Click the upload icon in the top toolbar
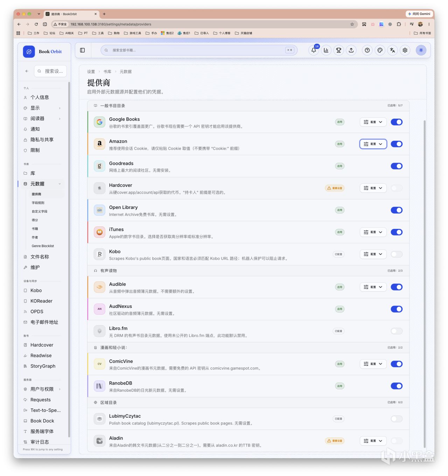Screen dimensions: 448x476 click(x=351, y=50)
